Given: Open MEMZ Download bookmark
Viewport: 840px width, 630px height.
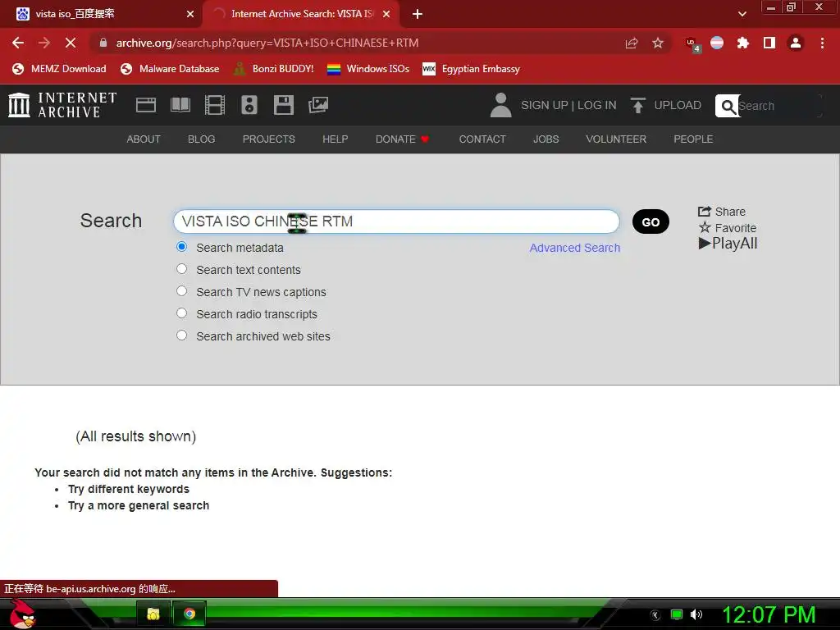Looking at the screenshot, I should click(x=59, y=69).
